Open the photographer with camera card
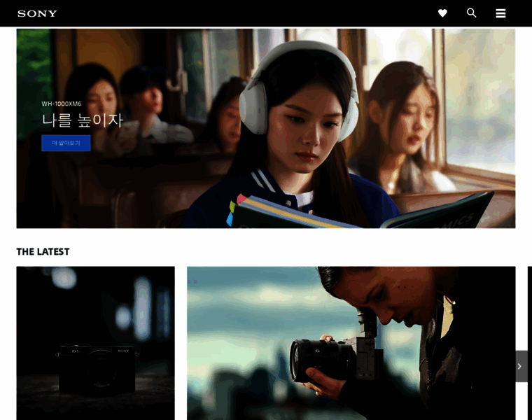The image size is (532, 420). pyautogui.click(x=351, y=343)
